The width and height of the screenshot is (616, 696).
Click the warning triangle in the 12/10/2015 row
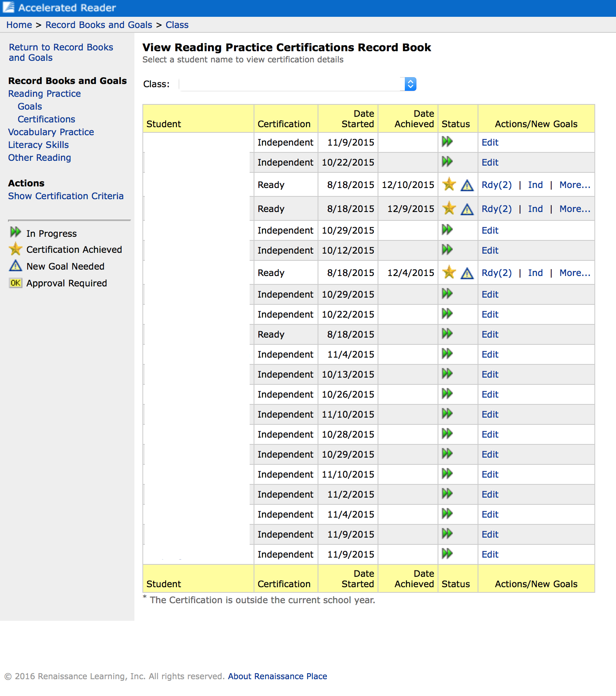tap(467, 185)
